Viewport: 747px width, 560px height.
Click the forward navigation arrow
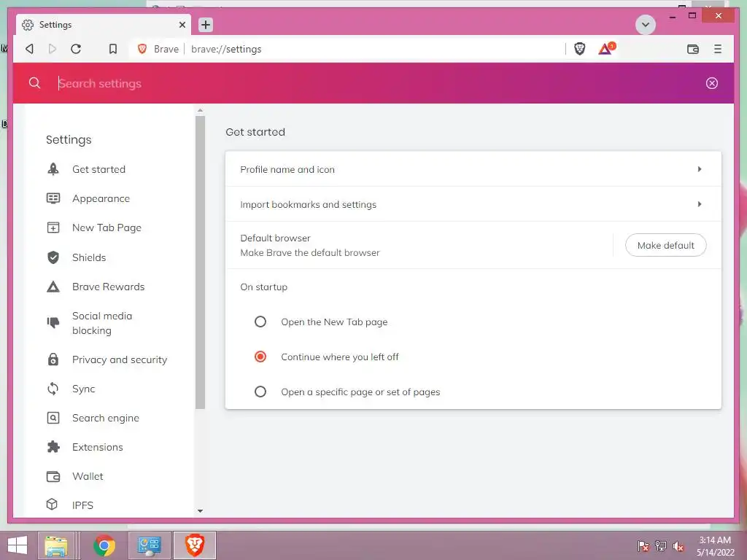[53, 49]
